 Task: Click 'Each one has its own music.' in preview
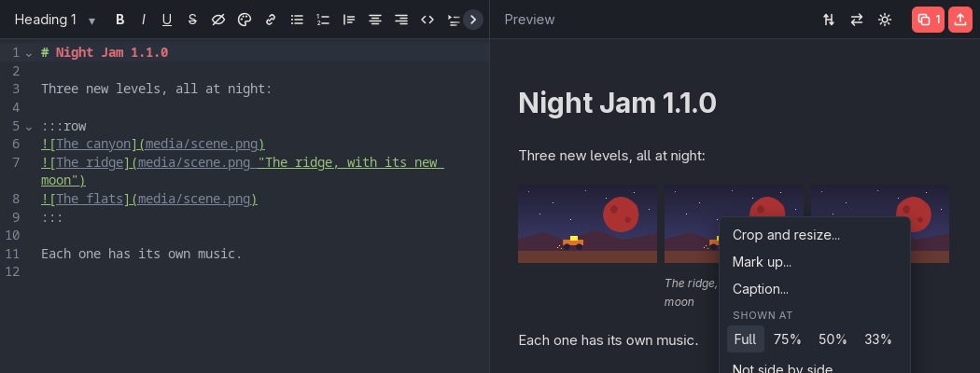pos(609,339)
